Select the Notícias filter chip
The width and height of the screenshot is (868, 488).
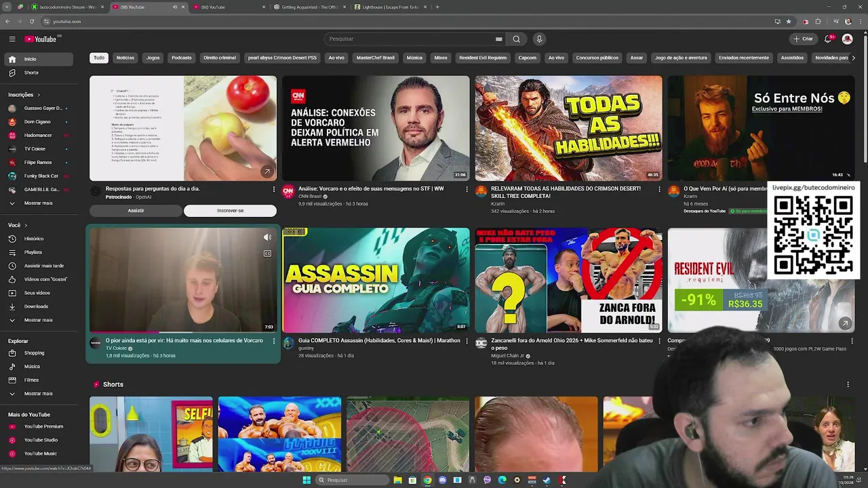pyautogui.click(x=125, y=58)
